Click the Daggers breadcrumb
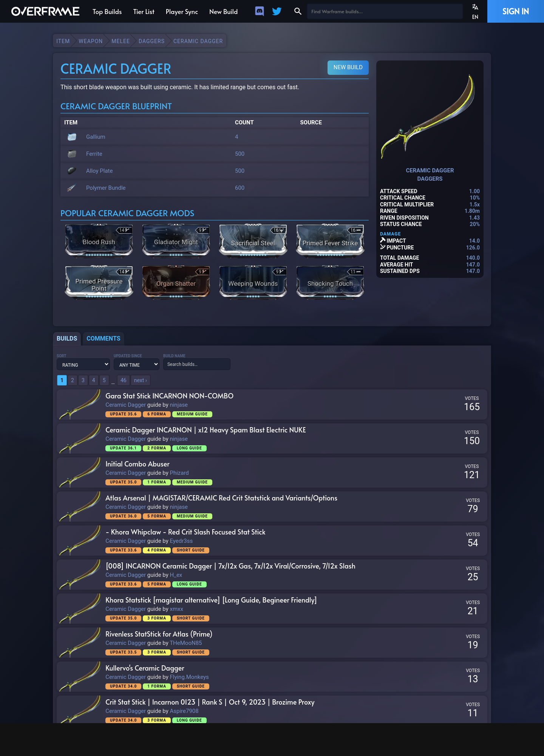544x756 pixels. coord(151,41)
